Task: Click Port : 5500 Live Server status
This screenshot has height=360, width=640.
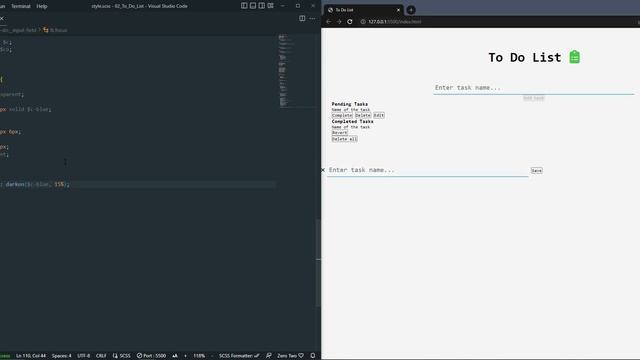Action: [151, 356]
